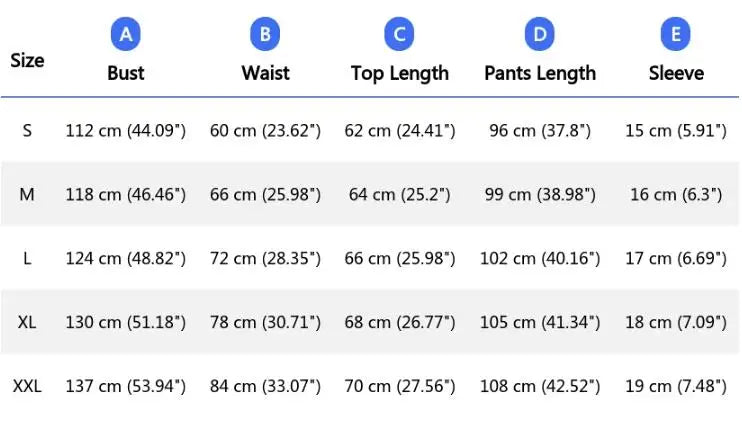The image size is (742, 426).
Task: Click the 17 cm sleeve measurement
Action: click(676, 258)
